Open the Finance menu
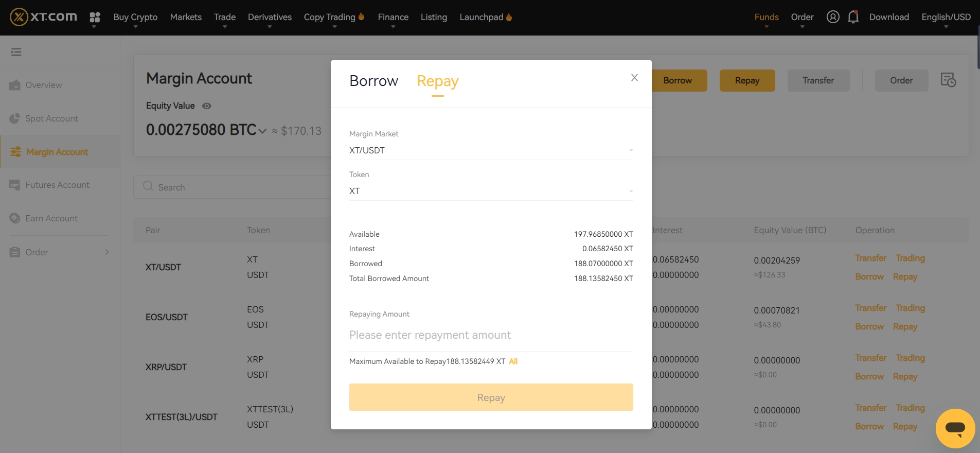Image resolution: width=980 pixels, height=453 pixels. pos(393,17)
